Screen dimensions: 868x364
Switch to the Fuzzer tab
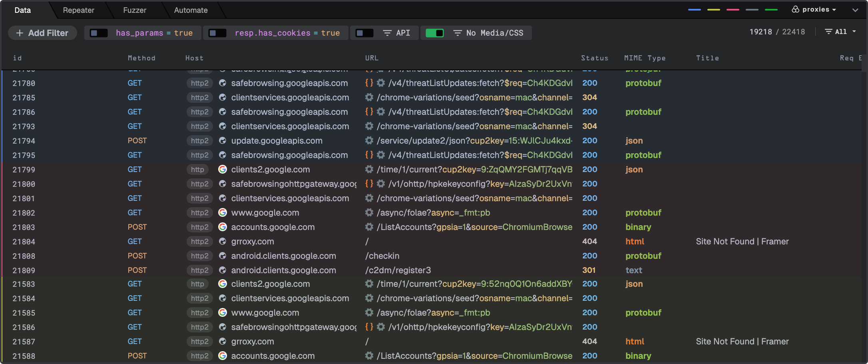point(135,10)
